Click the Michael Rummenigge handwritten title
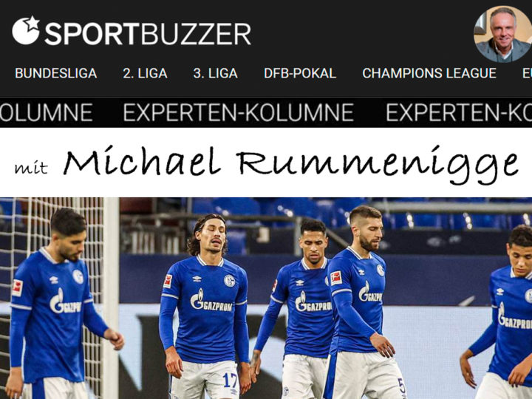The width and height of the screenshot is (532, 399). tap(291, 163)
